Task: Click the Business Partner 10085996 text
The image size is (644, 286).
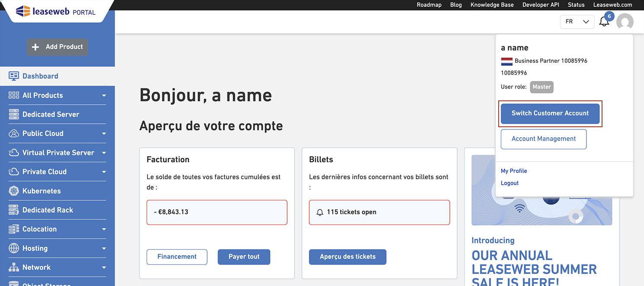Action: (x=551, y=61)
